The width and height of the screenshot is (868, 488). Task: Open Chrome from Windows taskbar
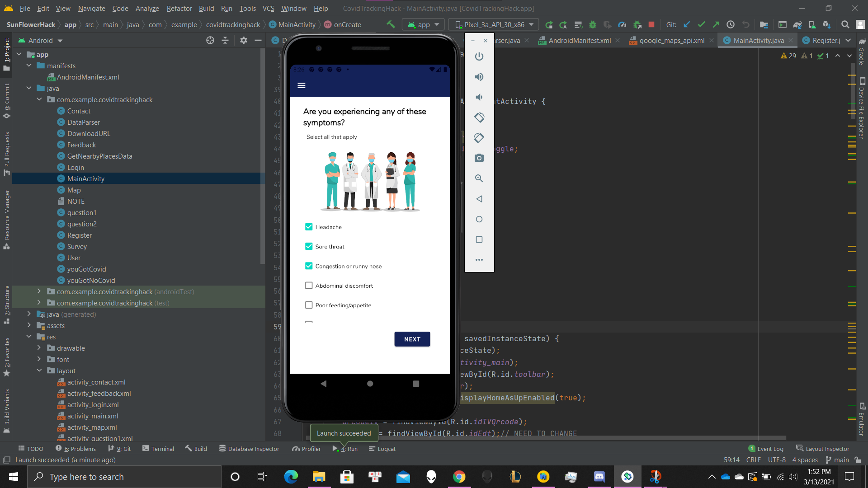(x=459, y=477)
